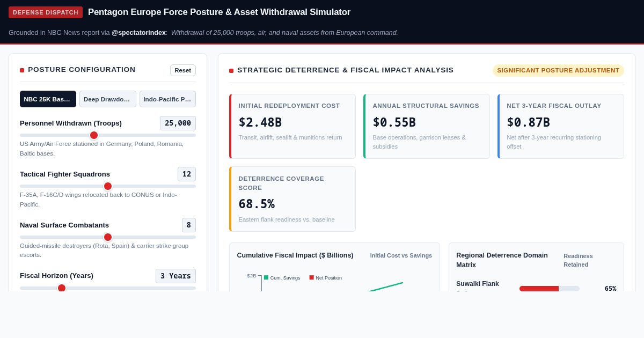This screenshot has height=338, width=644.
Task: Click the Reset button
Action: pos(183,70)
